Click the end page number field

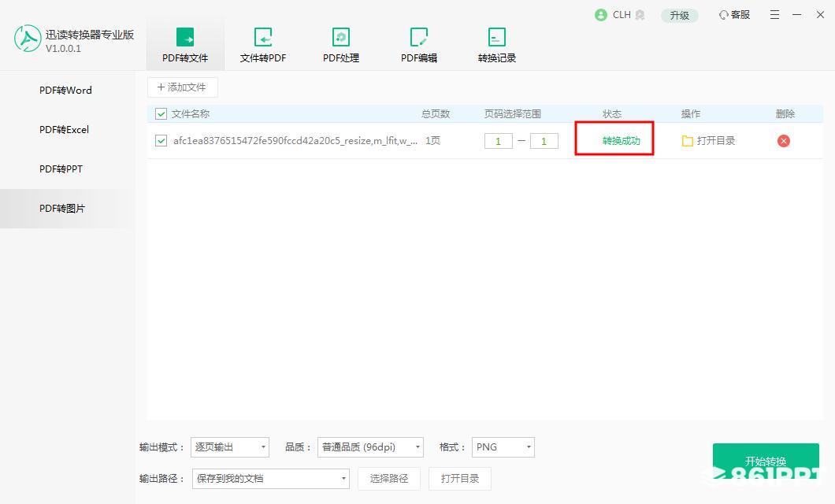[544, 141]
